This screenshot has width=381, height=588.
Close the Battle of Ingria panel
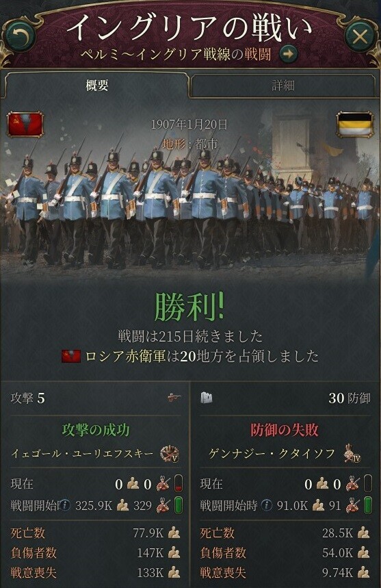360,37
